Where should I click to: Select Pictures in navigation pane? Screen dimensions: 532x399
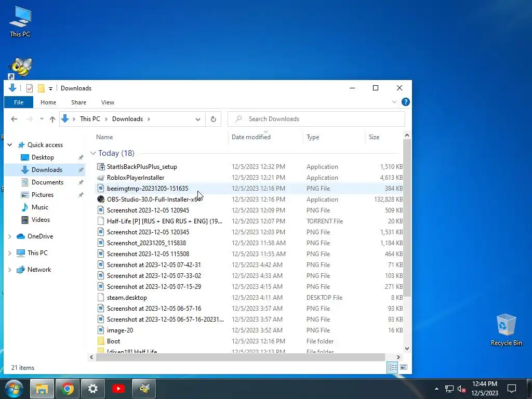[43, 195]
